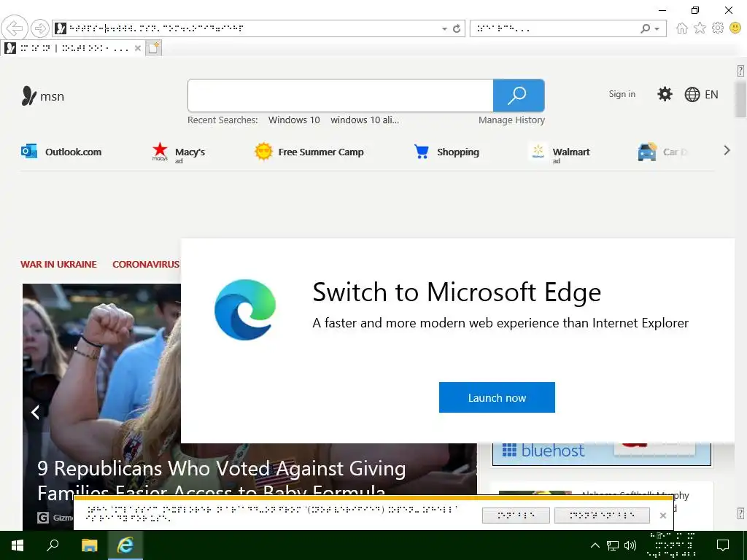Click the browser Forward arrow button
Viewport: 747px width, 560px height.
(x=40, y=28)
